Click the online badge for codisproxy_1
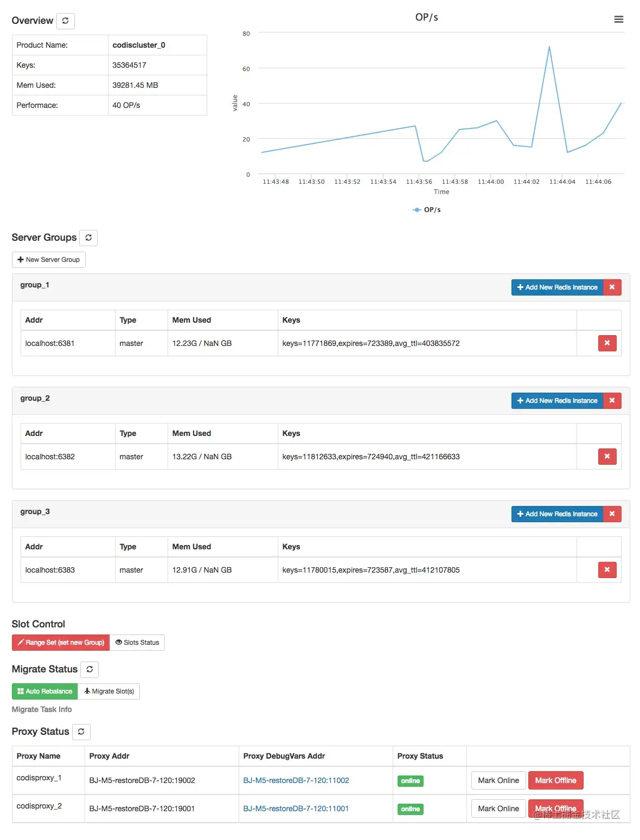This screenshot has height=840, width=640. pyautogui.click(x=410, y=781)
